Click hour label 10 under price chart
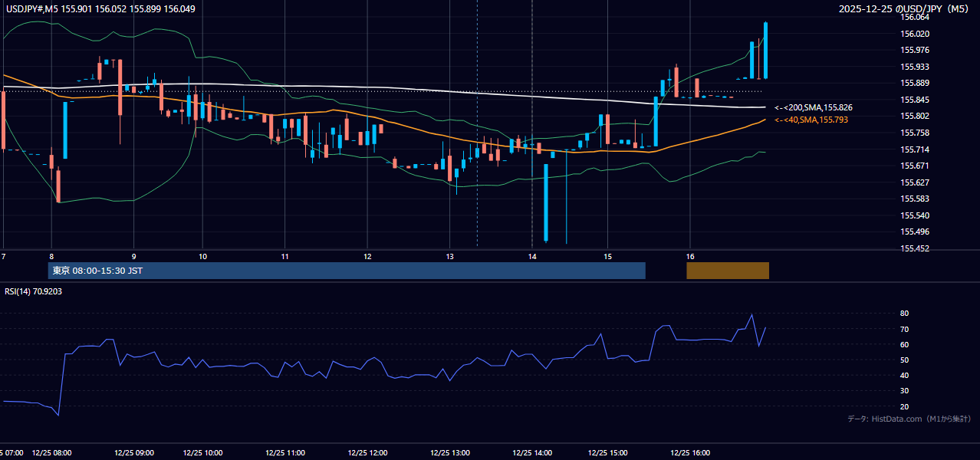980x460 pixels. click(x=202, y=256)
